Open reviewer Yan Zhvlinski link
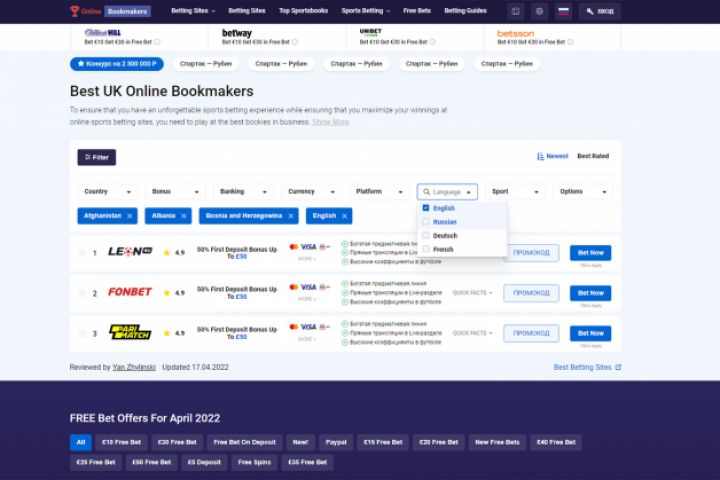Image resolution: width=720 pixels, height=480 pixels. click(134, 367)
